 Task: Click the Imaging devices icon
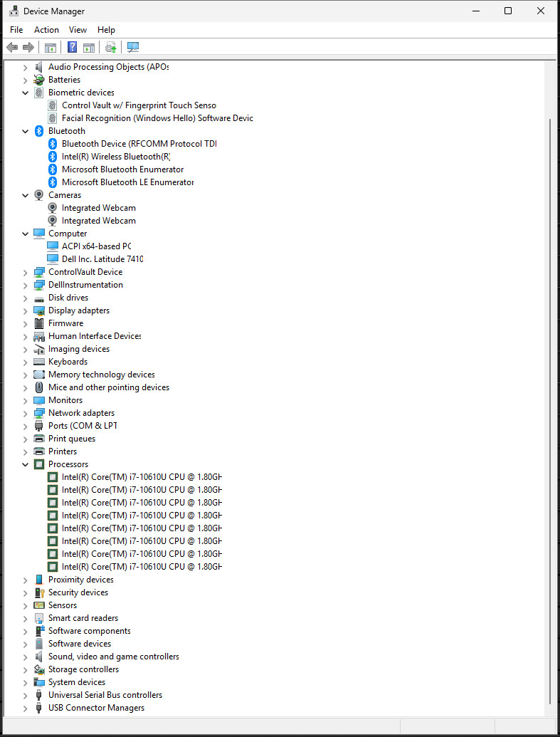click(x=39, y=349)
